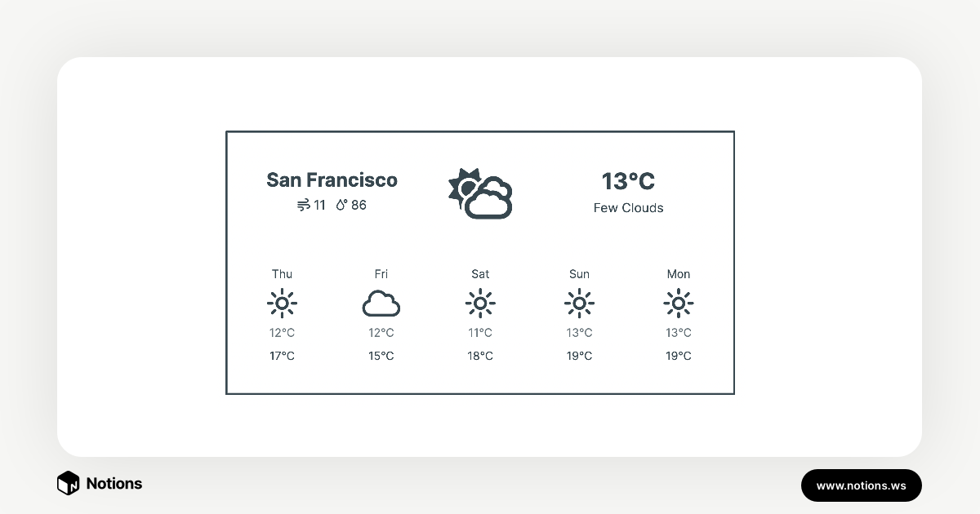The image size is (980, 514).
Task: Open the www.notions.ws link
Action: tap(861, 485)
